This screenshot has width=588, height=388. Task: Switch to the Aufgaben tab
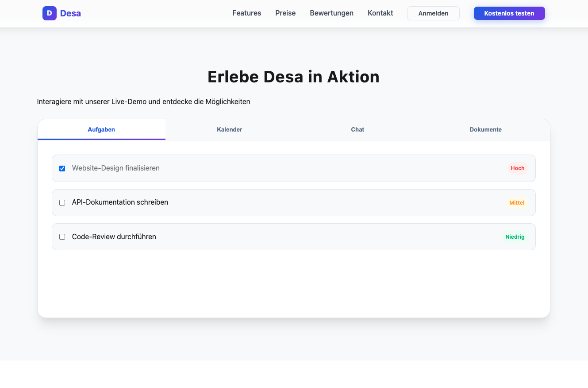[101, 130]
